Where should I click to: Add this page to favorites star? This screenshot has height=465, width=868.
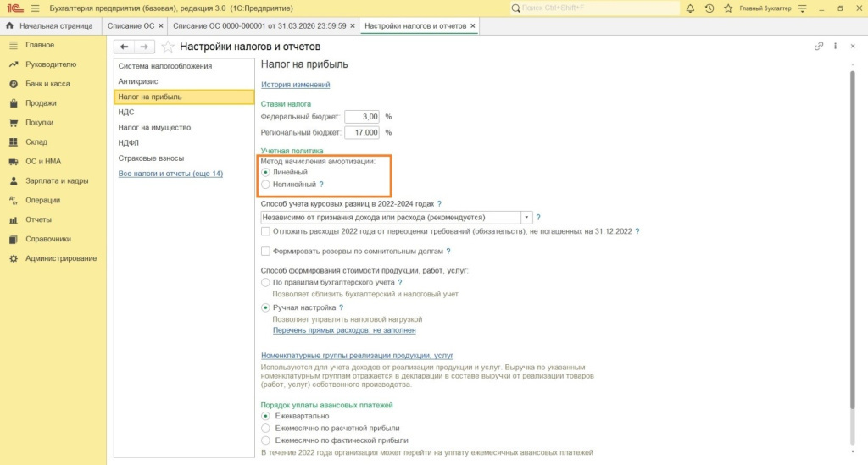point(168,47)
